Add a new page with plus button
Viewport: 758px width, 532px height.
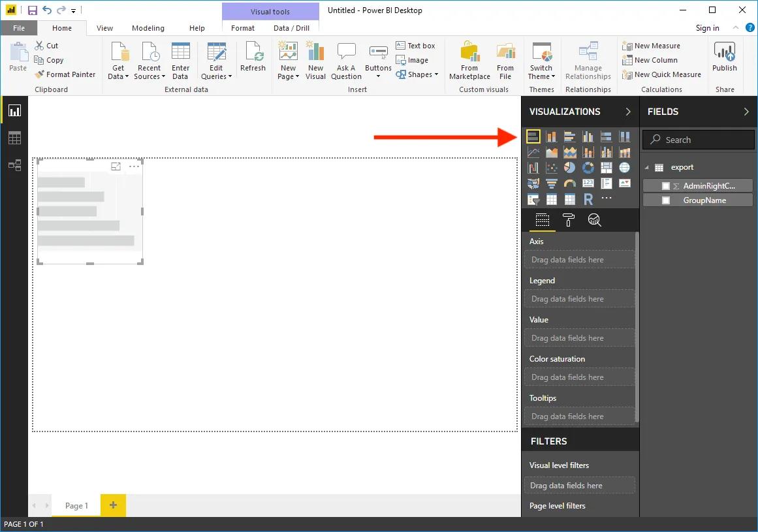[113, 505]
